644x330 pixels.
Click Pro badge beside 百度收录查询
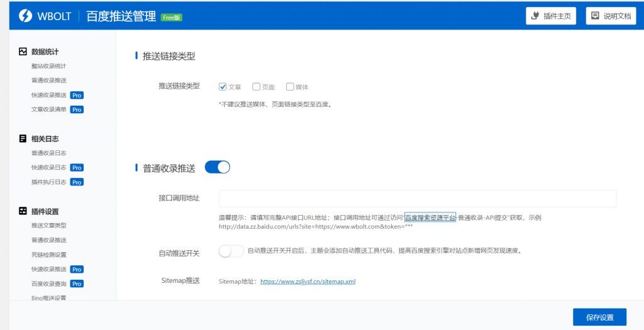(77, 283)
